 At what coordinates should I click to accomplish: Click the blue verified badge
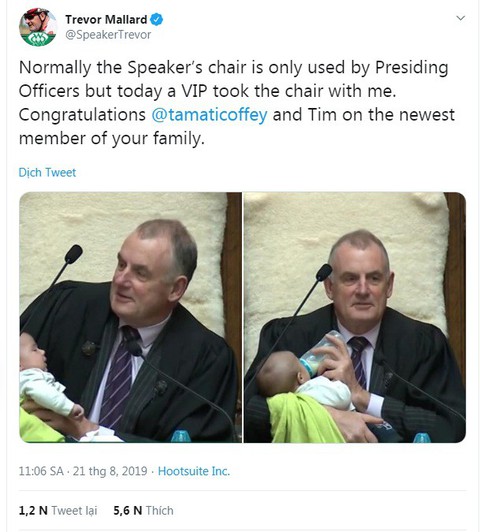tap(156, 19)
